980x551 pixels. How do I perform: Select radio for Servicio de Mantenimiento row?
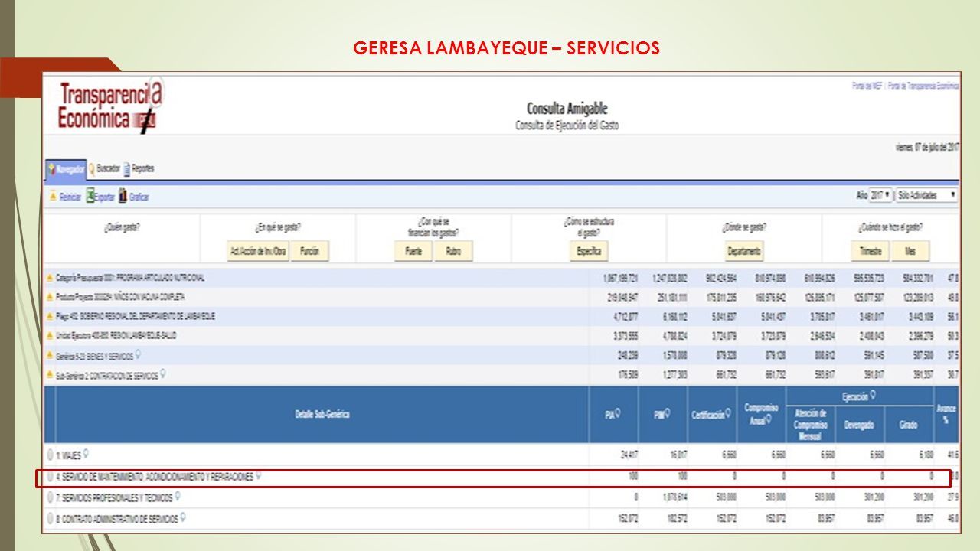click(x=51, y=477)
